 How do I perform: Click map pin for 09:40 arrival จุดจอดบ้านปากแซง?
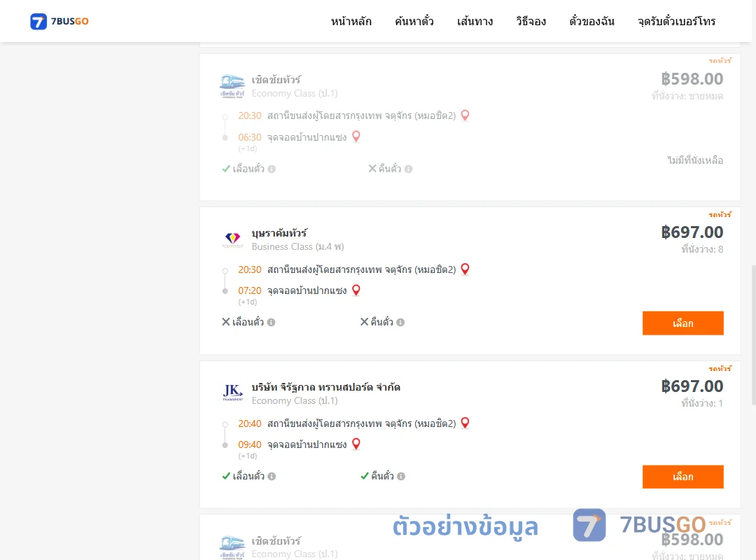click(x=356, y=444)
